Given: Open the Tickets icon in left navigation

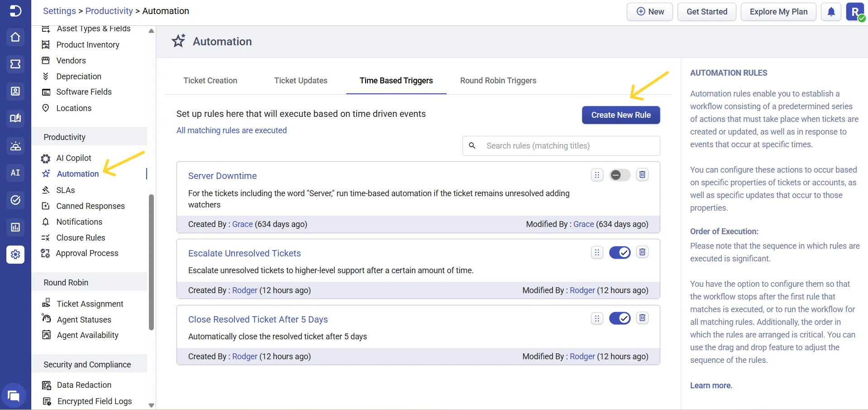Looking at the screenshot, I should 15,64.
